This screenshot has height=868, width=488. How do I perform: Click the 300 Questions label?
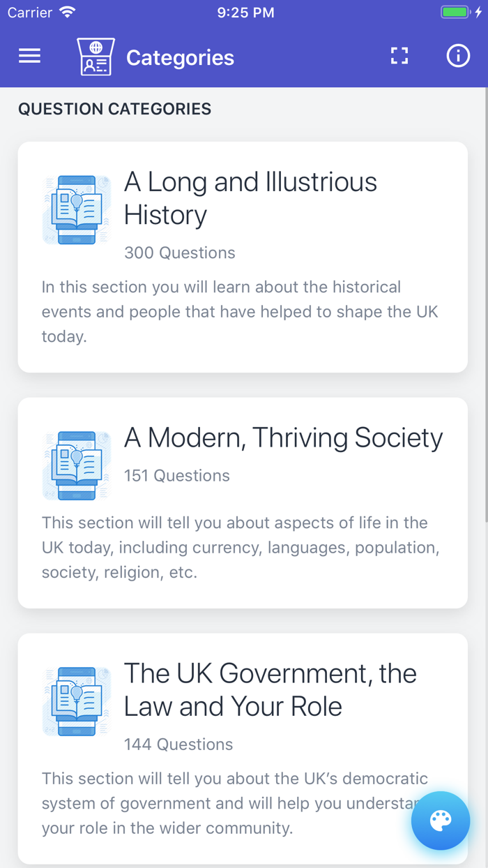pyautogui.click(x=179, y=253)
